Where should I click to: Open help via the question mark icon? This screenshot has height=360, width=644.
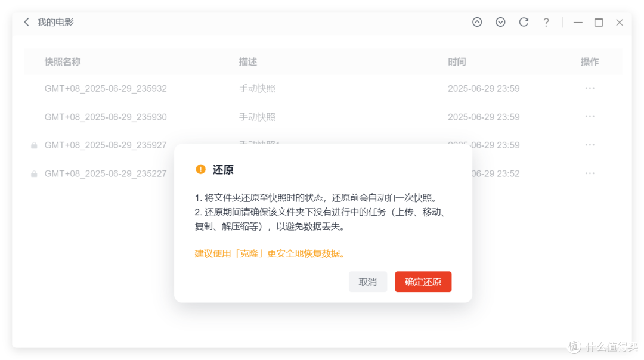546,23
